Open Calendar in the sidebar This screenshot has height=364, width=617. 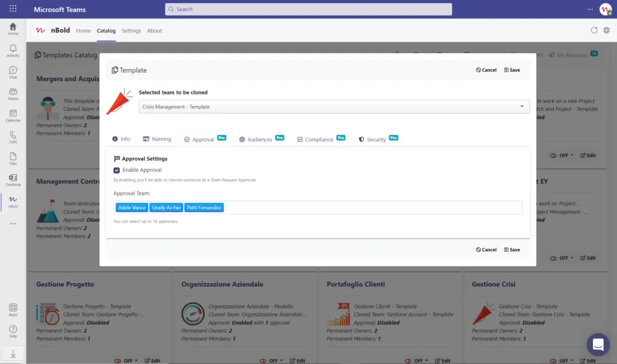[13, 115]
